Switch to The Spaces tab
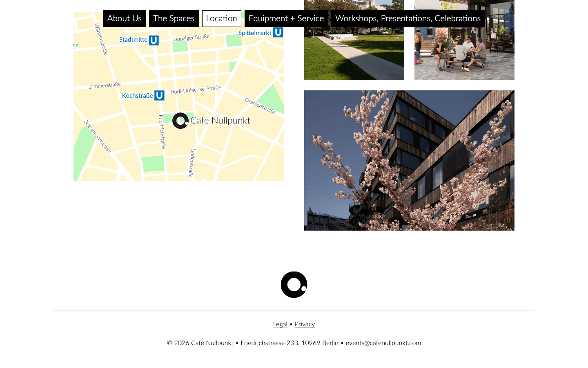The height and width of the screenshot is (368, 588). point(174,18)
